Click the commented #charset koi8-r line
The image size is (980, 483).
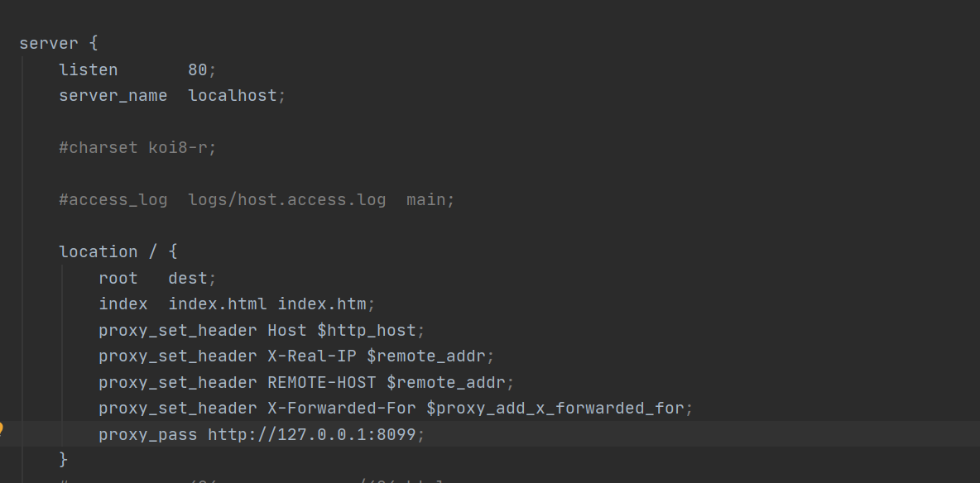pos(137,148)
